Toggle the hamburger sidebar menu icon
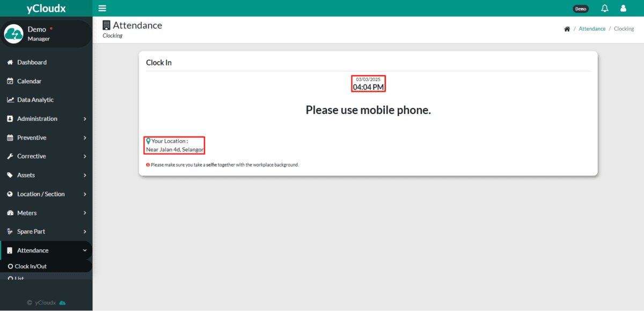 click(x=102, y=8)
